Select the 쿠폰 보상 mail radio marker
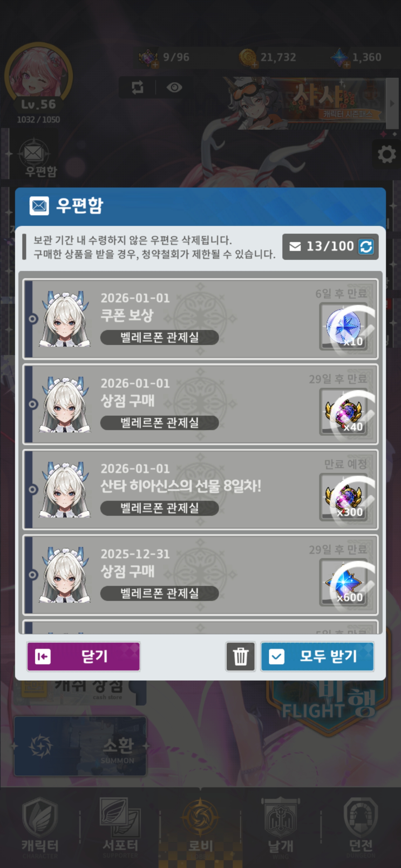The image size is (401, 868). pos(33,319)
